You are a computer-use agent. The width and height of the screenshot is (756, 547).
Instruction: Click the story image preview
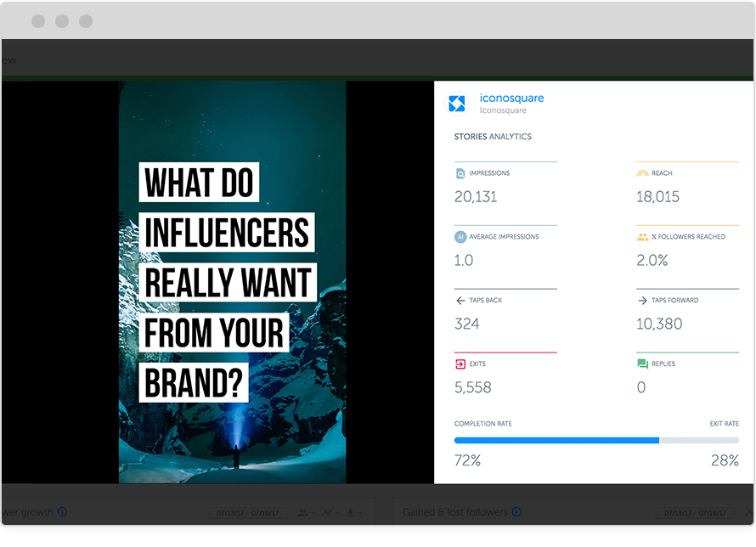(233, 282)
